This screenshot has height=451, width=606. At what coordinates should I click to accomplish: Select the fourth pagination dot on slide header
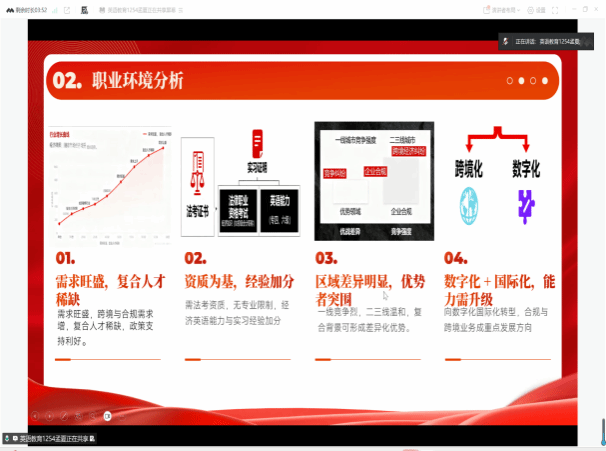coord(545,80)
